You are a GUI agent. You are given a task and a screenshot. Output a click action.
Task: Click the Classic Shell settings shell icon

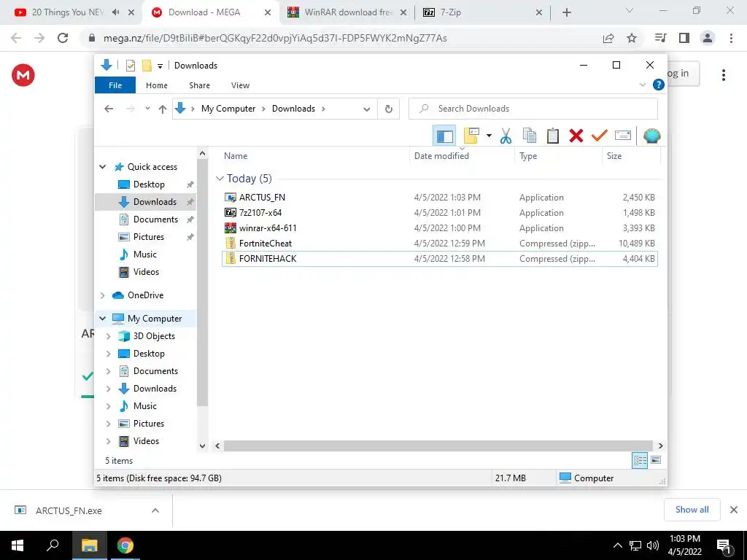coord(651,136)
